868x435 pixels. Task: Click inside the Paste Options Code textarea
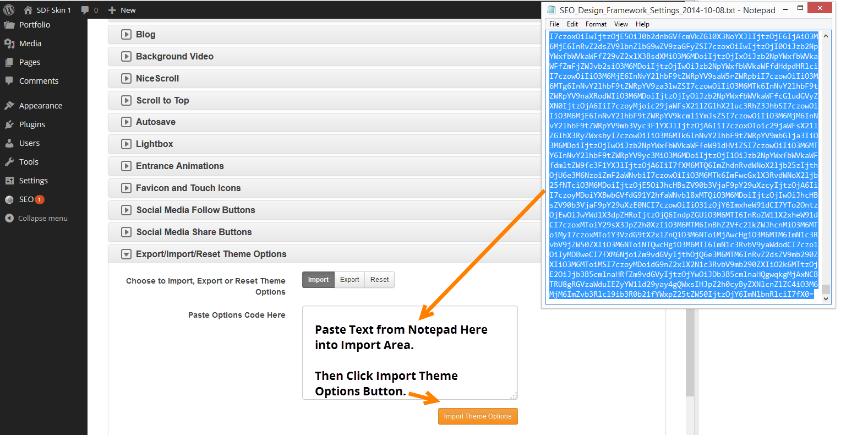410,353
